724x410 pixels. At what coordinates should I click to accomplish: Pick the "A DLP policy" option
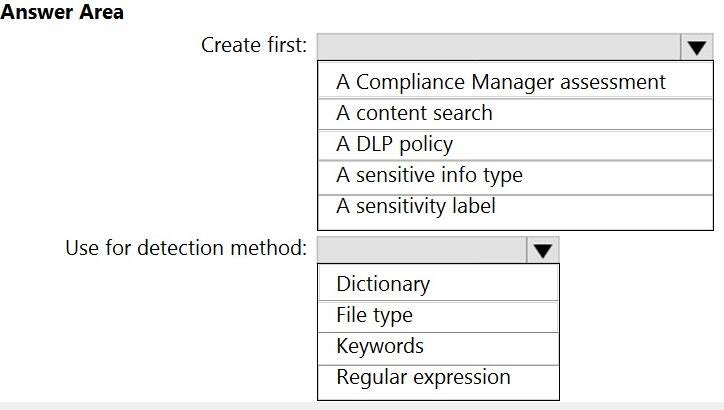point(394,144)
